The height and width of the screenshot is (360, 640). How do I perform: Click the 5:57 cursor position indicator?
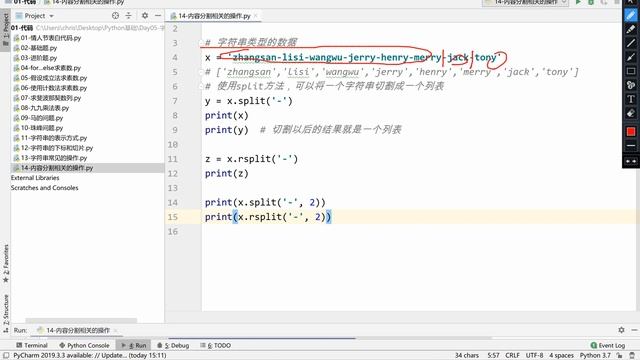[x=493, y=356]
